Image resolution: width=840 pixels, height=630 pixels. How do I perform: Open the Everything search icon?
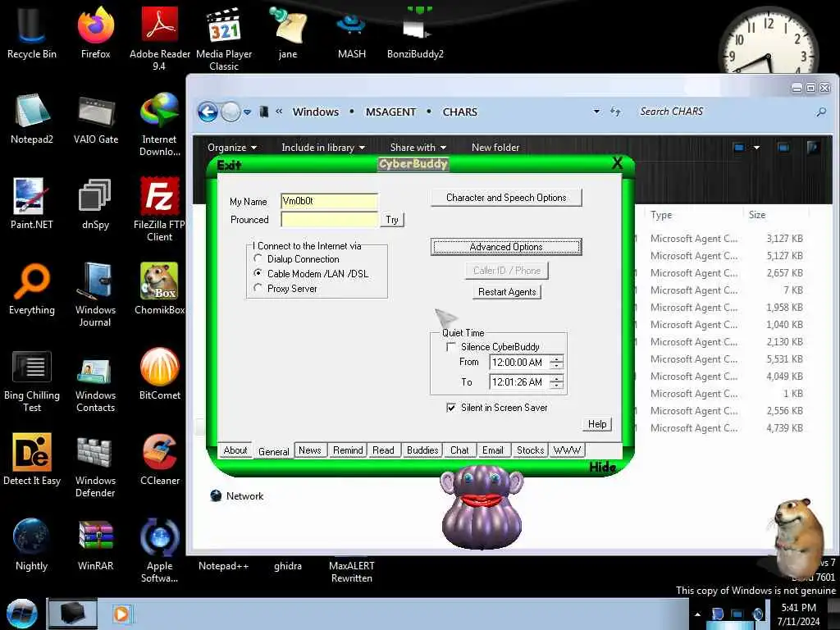(x=32, y=289)
